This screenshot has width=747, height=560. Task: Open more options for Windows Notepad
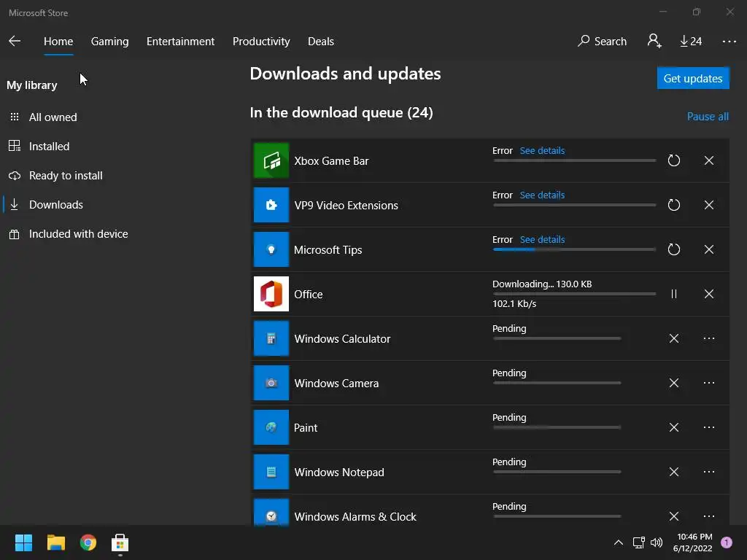[709, 472]
